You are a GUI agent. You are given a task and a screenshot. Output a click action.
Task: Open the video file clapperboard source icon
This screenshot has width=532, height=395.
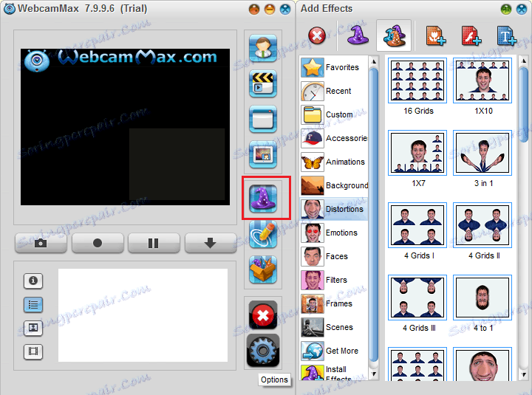(x=263, y=83)
